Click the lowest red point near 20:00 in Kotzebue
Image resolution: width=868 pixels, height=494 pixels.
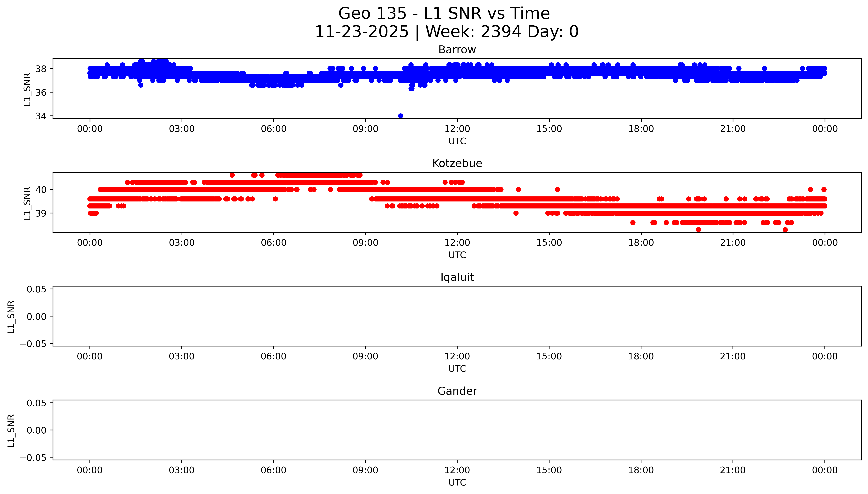(698, 230)
